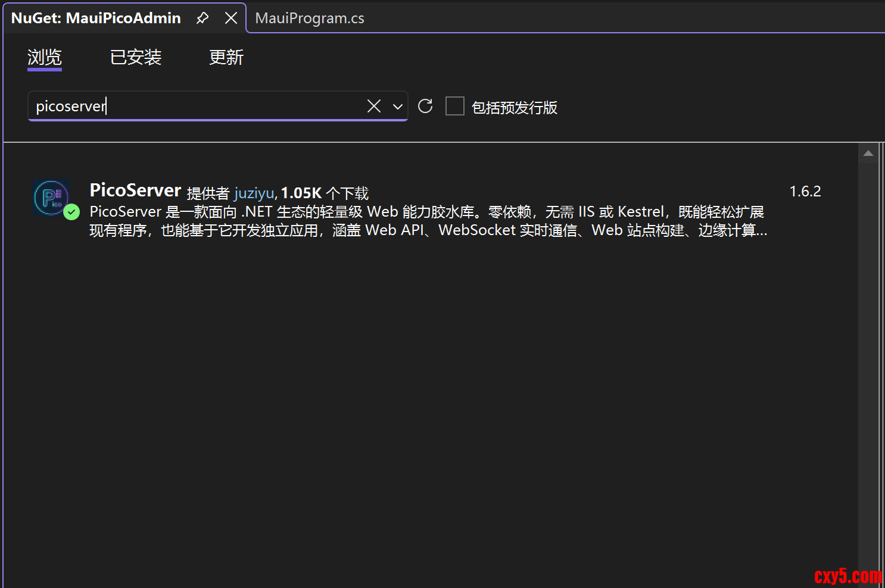Click the scrollbar up arrow

point(868,154)
